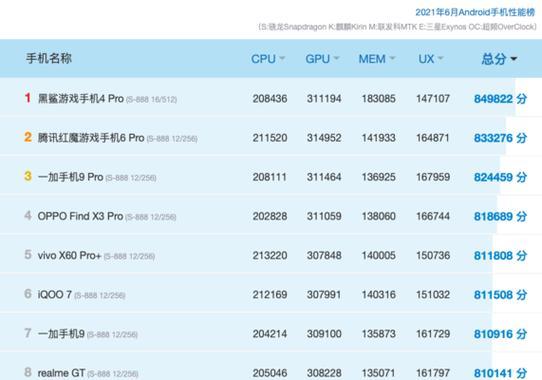The width and height of the screenshot is (542, 380).
Task: Click CPU score 211520
Action: pyautogui.click(x=270, y=138)
